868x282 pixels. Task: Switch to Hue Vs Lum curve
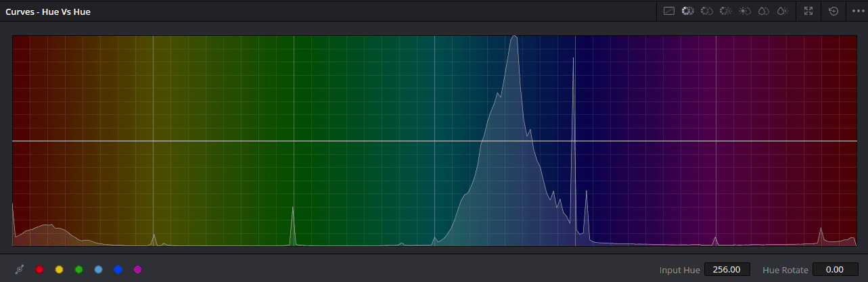tap(725, 11)
